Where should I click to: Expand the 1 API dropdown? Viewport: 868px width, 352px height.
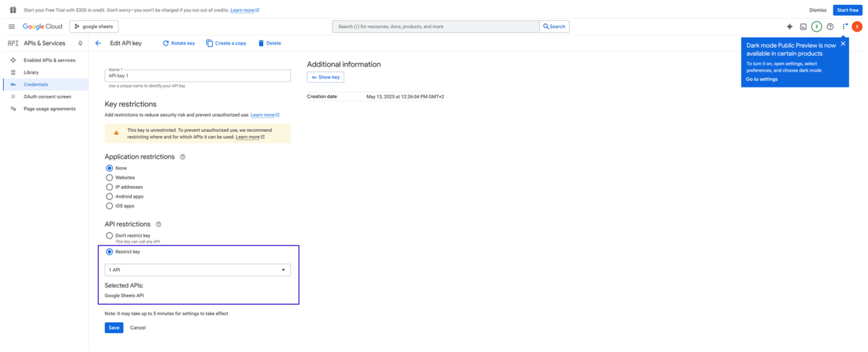pyautogui.click(x=197, y=270)
